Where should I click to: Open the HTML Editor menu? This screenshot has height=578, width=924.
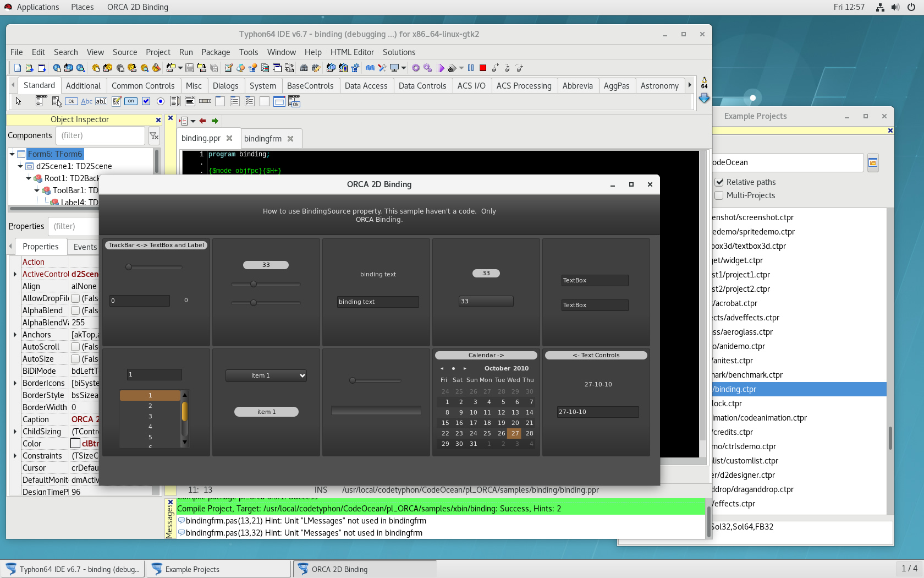click(x=352, y=52)
